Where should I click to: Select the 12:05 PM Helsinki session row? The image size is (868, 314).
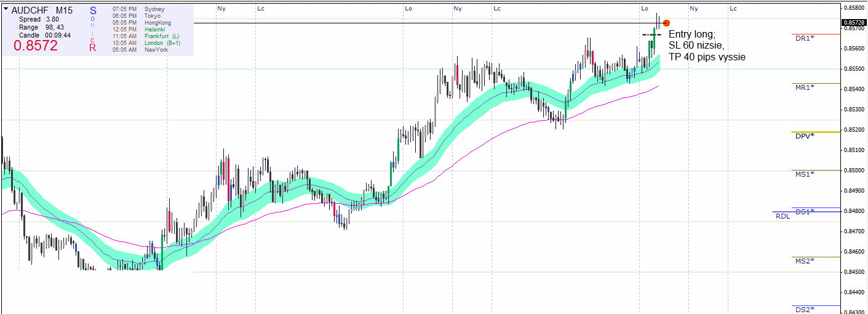point(140,30)
